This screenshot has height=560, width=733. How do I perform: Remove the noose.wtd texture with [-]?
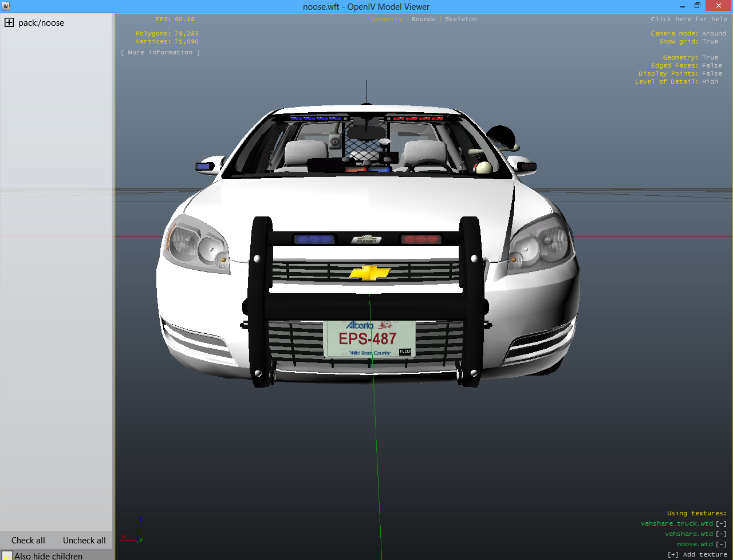[x=721, y=544]
